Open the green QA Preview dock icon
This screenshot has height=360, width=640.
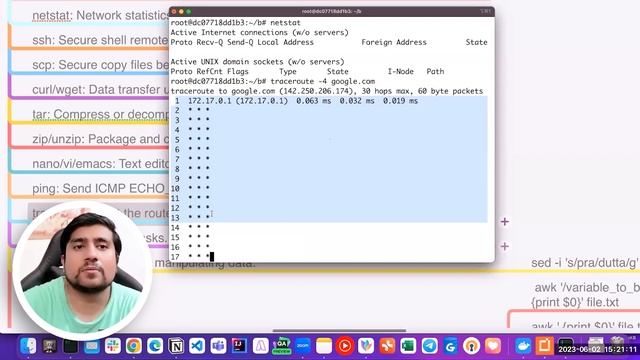pos(282,346)
